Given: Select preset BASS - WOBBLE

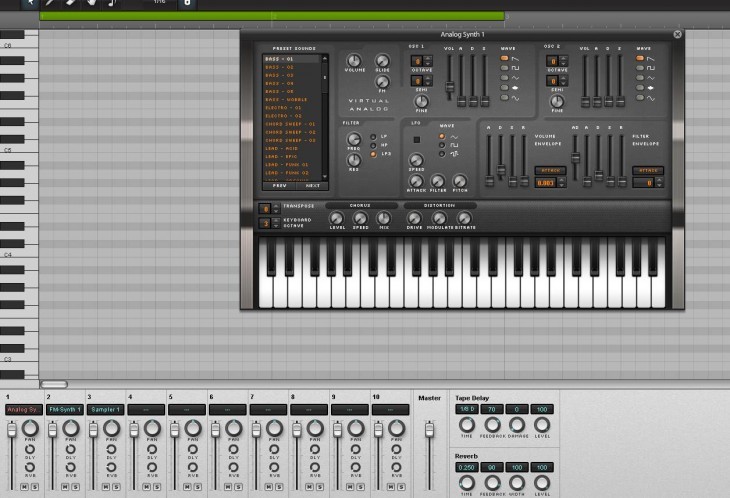Looking at the screenshot, I should [286, 100].
